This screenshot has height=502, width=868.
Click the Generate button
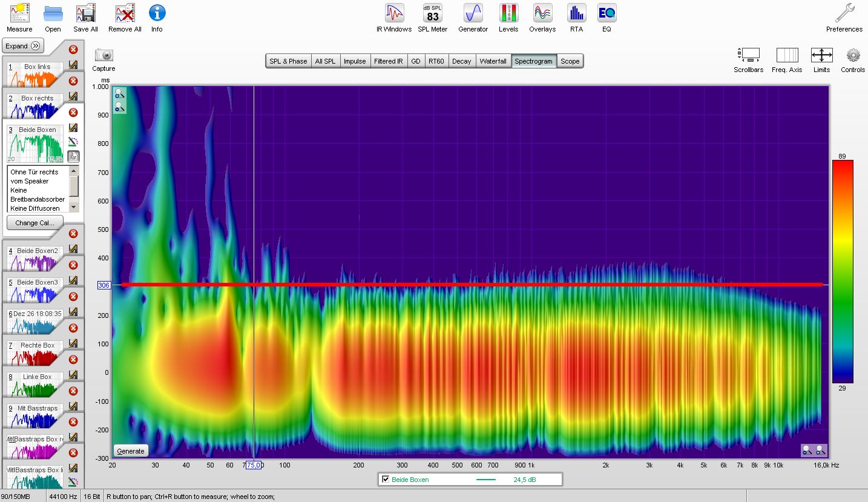(x=131, y=451)
